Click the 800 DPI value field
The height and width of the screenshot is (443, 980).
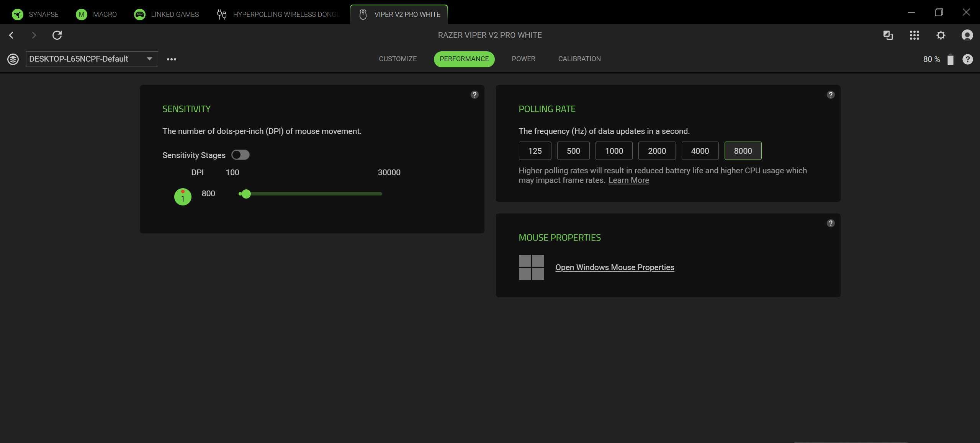point(208,194)
